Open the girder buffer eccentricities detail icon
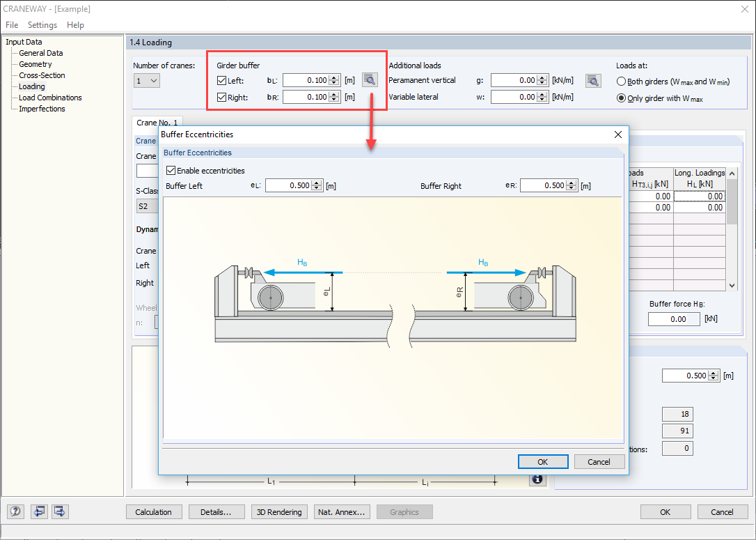The height and width of the screenshot is (540, 756). (x=370, y=80)
